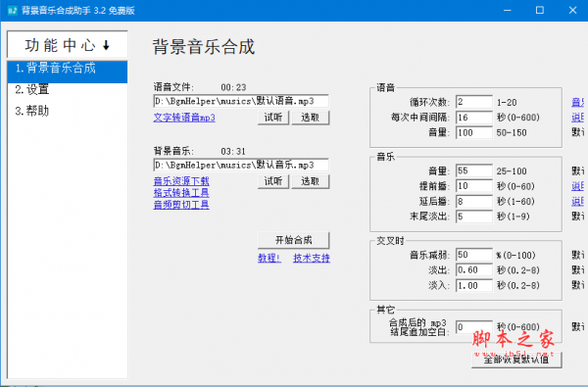Open the 音乐资源下载 link
Image resolution: width=588 pixels, height=387 pixels.
point(181,181)
